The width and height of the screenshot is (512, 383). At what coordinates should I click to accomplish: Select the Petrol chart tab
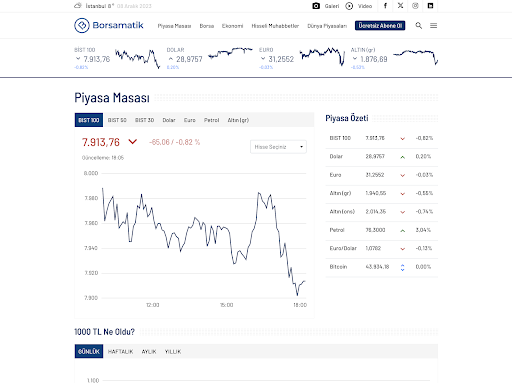(211, 120)
